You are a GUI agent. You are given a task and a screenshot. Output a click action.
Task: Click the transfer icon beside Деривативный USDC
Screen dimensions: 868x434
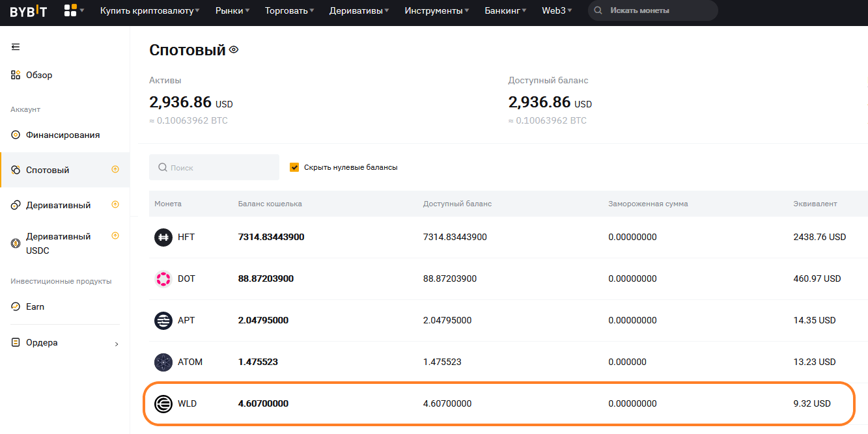pyautogui.click(x=115, y=236)
